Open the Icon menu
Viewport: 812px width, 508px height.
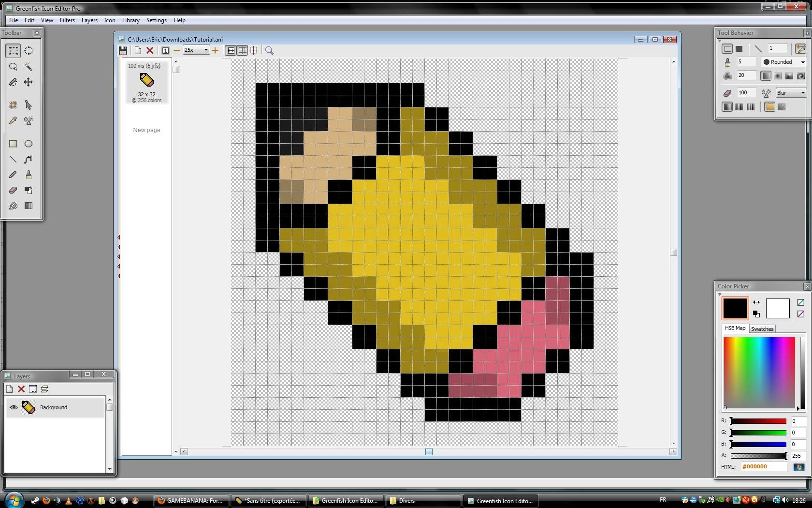[x=110, y=20]
